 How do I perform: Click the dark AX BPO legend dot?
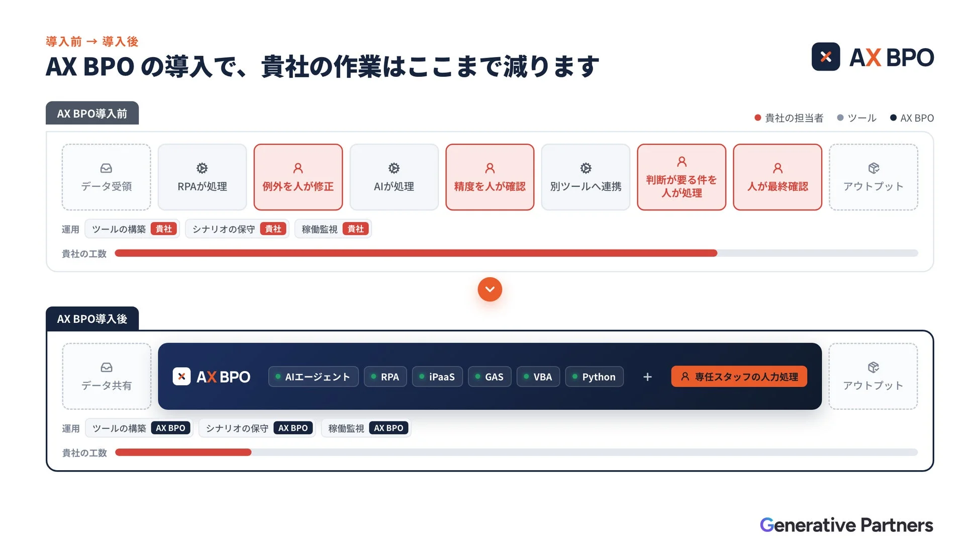(x=893, y=118)
